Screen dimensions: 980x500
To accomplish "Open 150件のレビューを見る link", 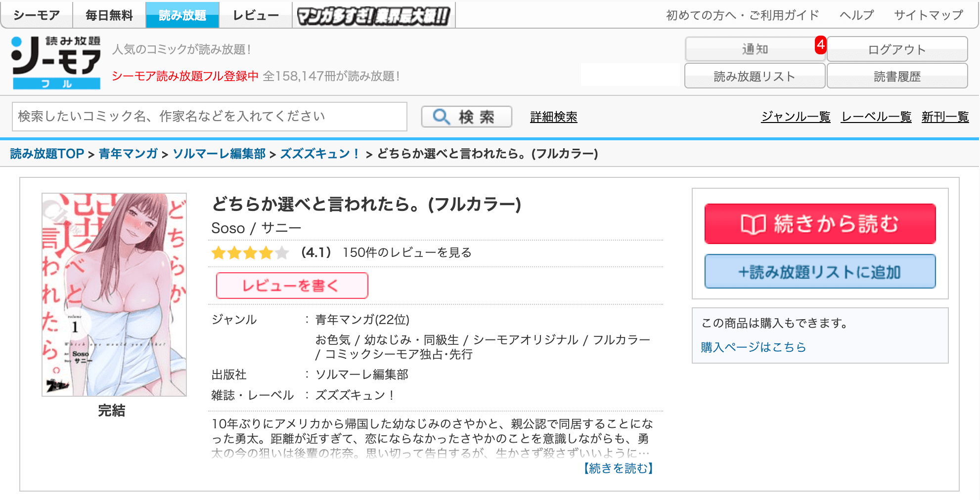I will click(x=407, y=252).
